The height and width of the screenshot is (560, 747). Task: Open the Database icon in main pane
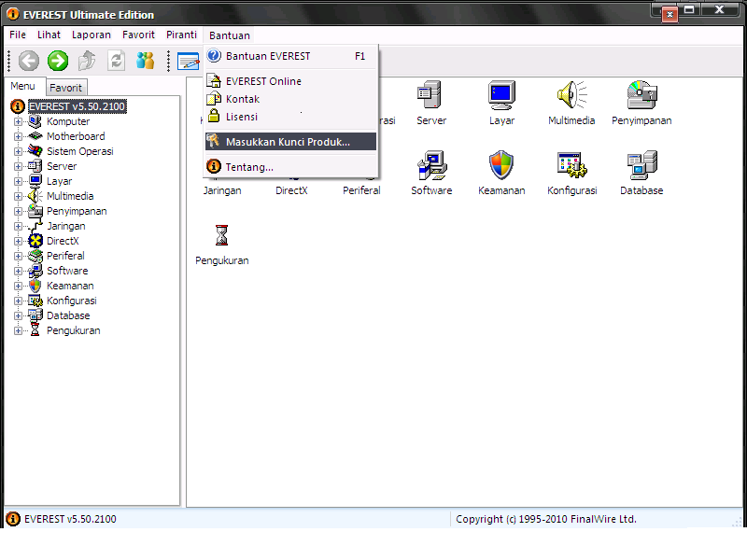coord(641,165)
